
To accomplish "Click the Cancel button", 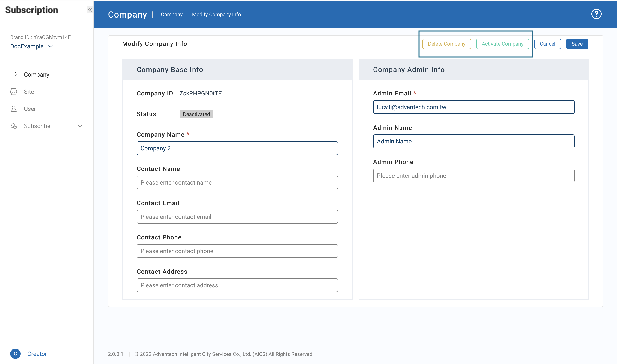I will coord(547,44).
